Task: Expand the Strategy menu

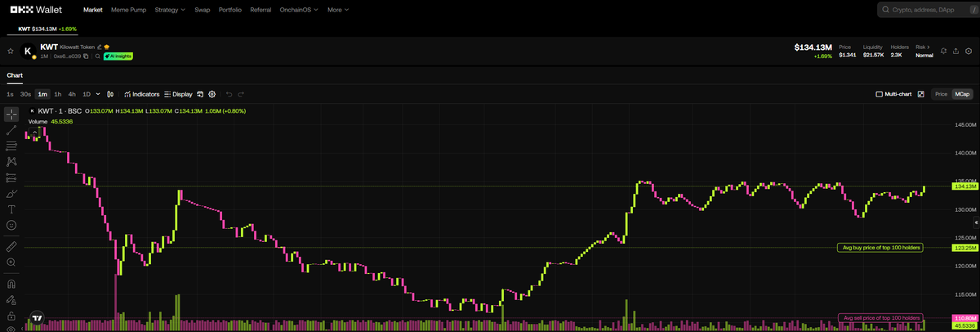Action: click(x=169, y=10)
